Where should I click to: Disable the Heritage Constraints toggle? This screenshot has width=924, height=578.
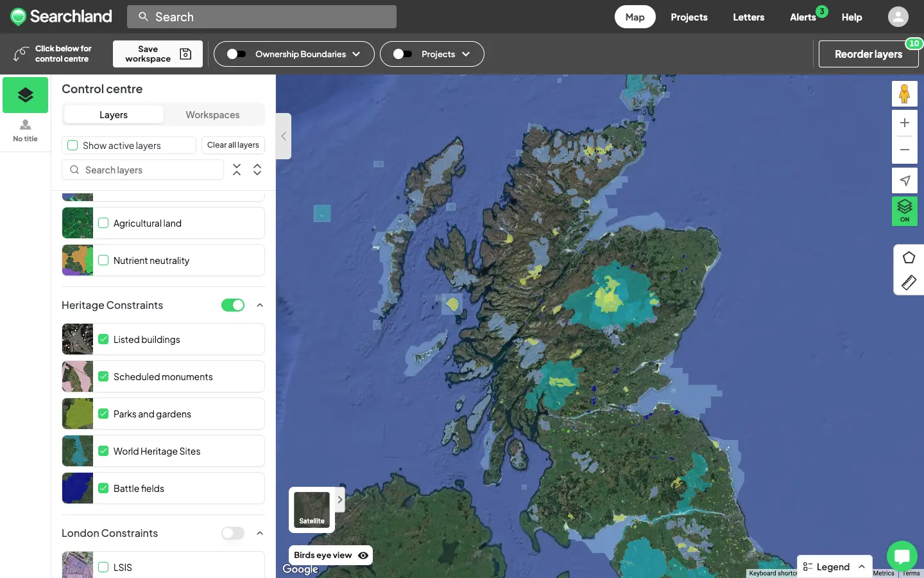click(233, 305)
